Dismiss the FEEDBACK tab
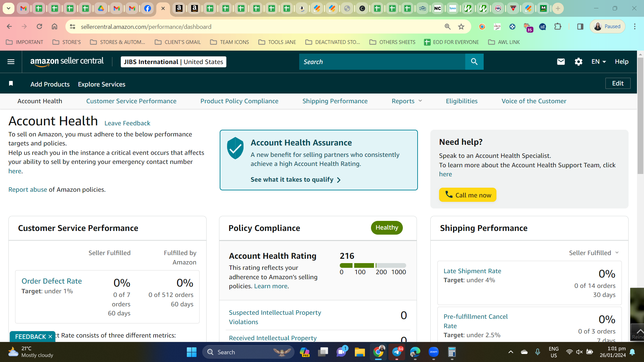644x362 pixels. (50, 337)
